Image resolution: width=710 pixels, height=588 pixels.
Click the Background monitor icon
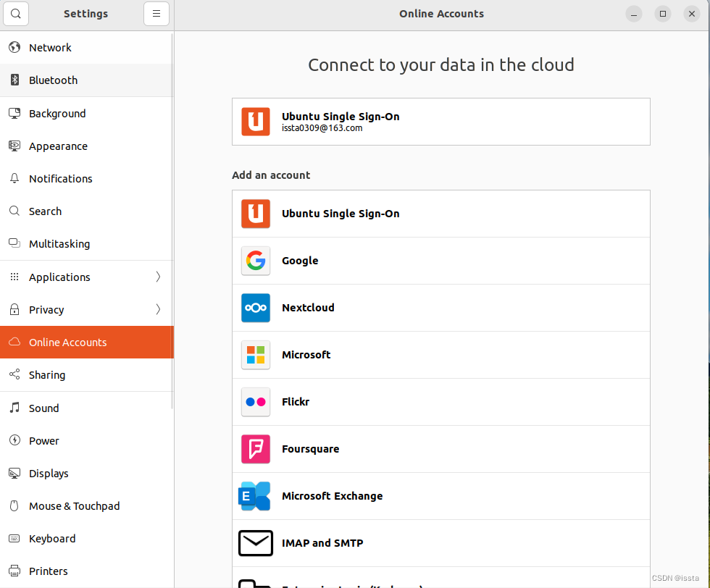coord(14,113)
